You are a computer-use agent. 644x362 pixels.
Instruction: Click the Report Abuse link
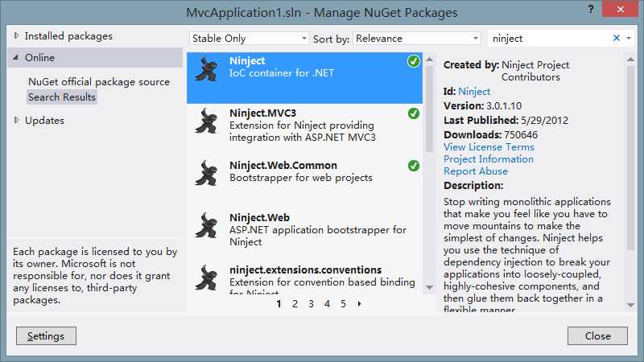coord(476,171)
